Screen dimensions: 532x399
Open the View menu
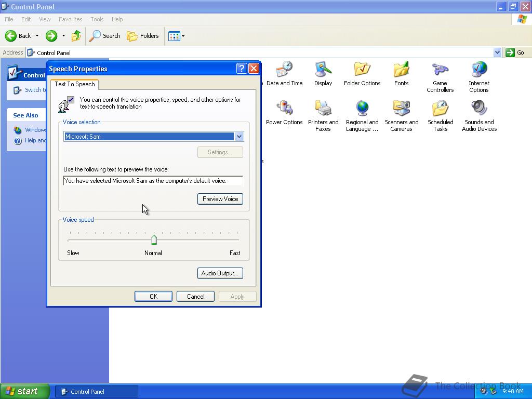[x=45, y=19]
